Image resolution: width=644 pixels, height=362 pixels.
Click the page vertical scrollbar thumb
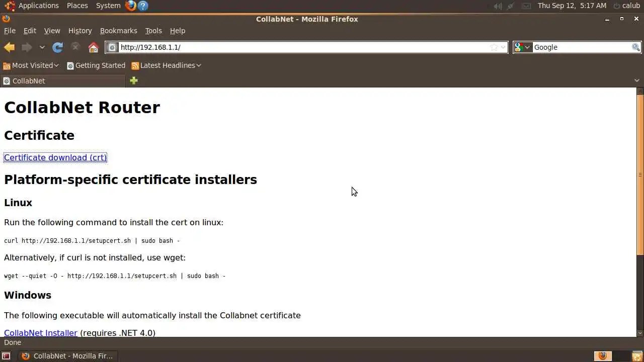pyautogui.click(x=640, y=175)
